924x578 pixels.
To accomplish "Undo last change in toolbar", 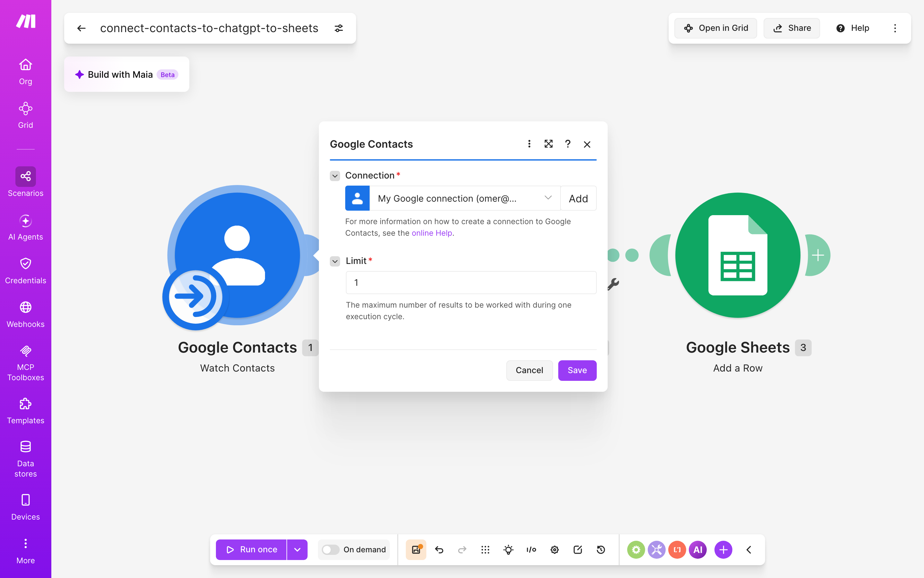I will tap(439, 549).
